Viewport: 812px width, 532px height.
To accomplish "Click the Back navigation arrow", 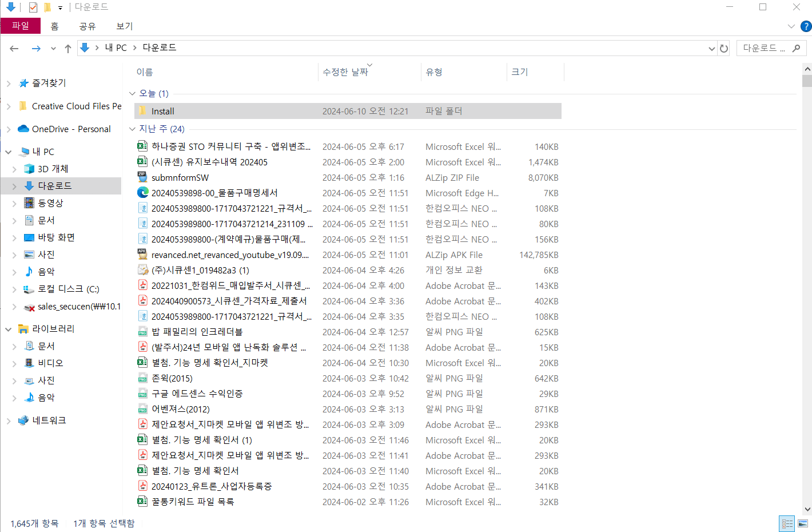I will click(x=14, y=49).
